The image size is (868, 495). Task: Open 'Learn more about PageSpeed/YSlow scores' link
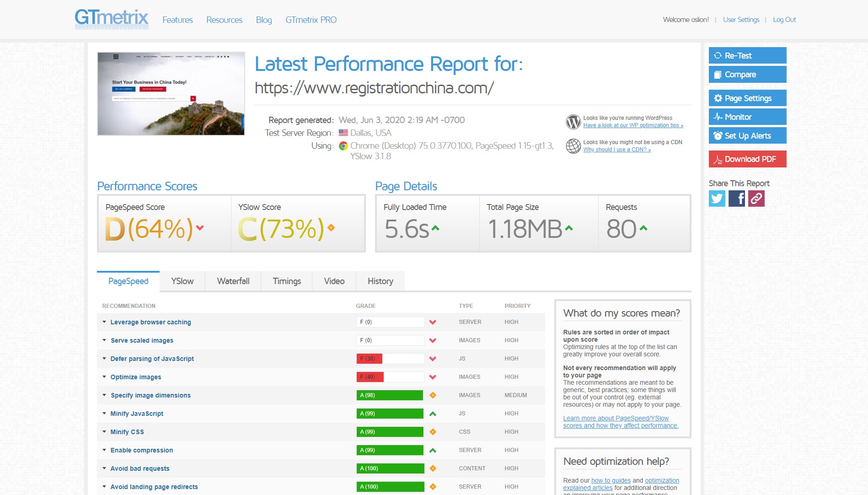[621, 422]
